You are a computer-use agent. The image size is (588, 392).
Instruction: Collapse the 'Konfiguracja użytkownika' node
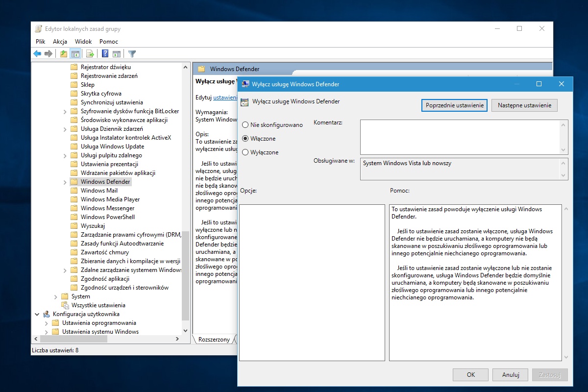click(37, 314)
